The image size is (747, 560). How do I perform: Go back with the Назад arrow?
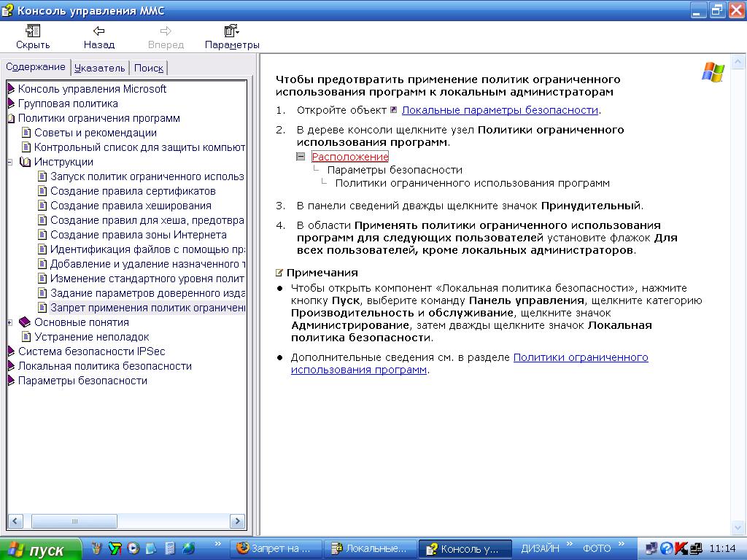click(x=98, y=31)
